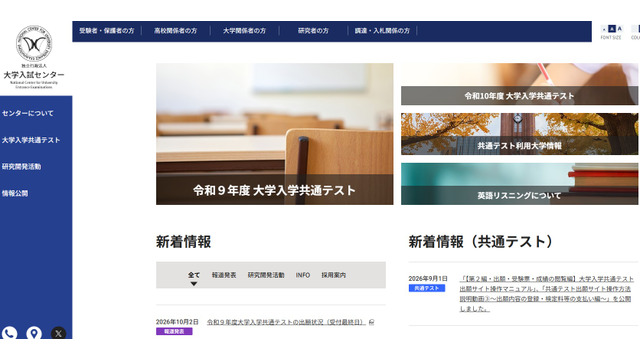Image resolution: width=640 pixels, height=360 pixels.
Task: Click the 大学入試センター logo
Action: click(x=34, y=57)
